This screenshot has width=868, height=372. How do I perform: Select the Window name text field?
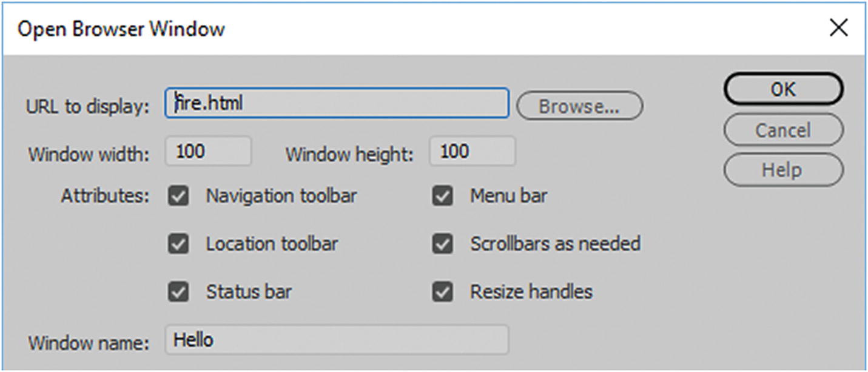point(337,340)
